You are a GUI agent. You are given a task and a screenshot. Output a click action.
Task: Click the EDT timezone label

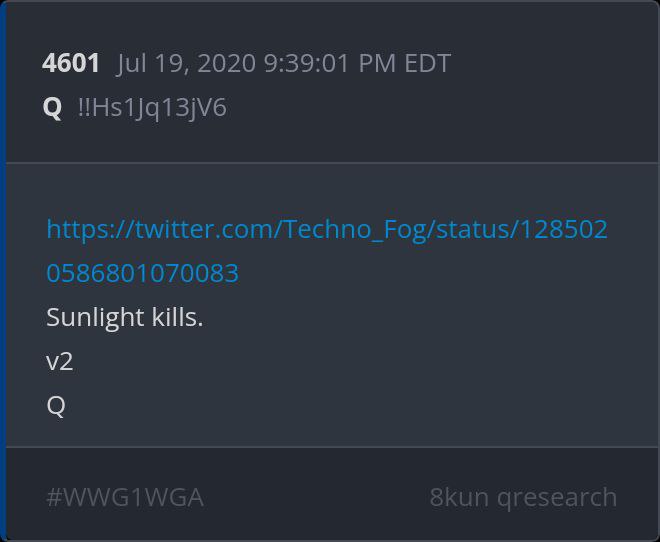pos(427,63)
